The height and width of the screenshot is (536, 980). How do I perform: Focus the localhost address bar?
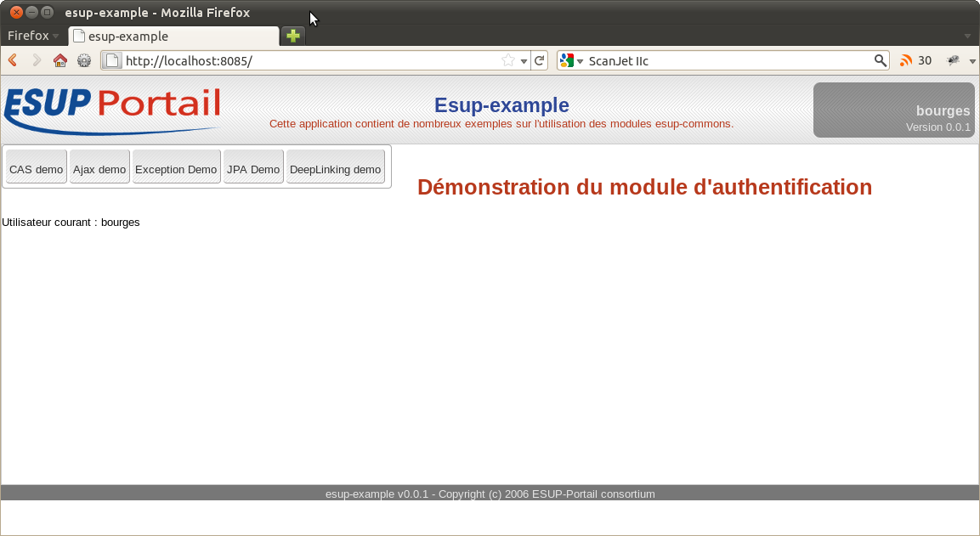pos(306,60)
